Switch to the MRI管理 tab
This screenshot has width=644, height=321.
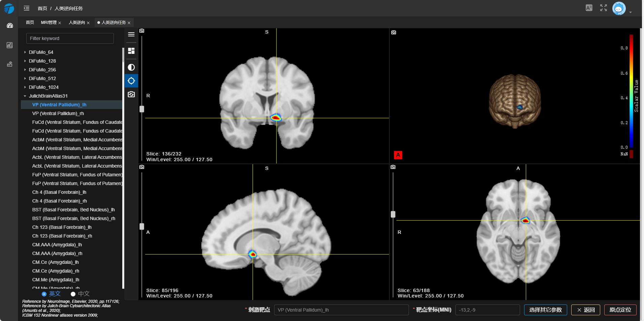coord(49,23)
